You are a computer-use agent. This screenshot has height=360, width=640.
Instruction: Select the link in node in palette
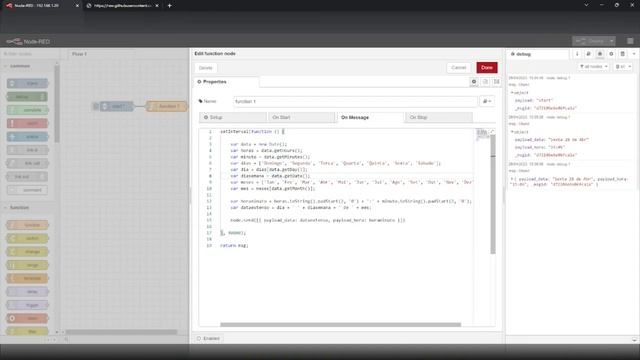[27, 150]
